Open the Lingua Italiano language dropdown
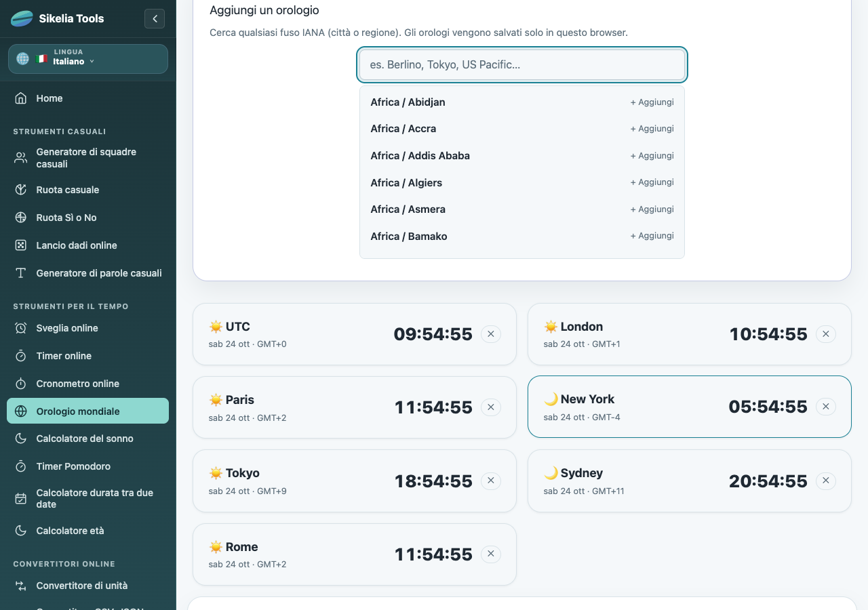This screenshot has width=868, height=610. click(88, 59)
